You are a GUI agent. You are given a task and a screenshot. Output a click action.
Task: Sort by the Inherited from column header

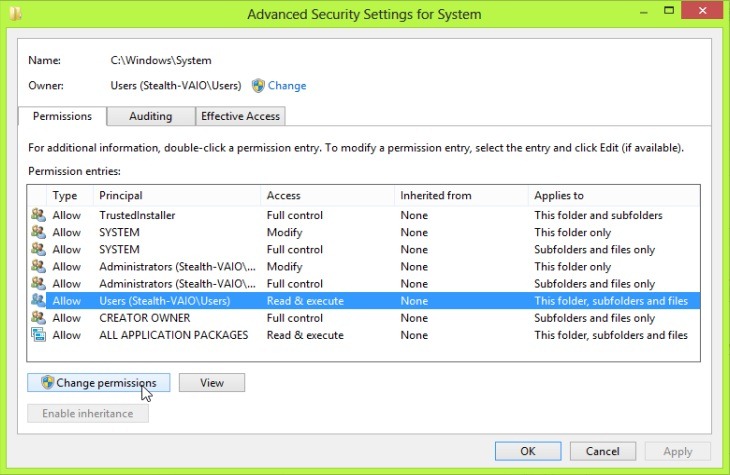click(x=460, y=195)
